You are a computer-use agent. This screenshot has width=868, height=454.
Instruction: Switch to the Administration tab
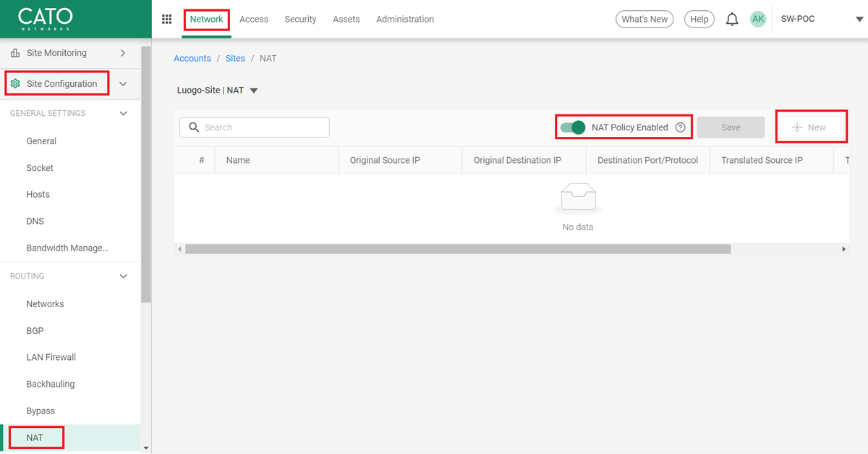405,20
